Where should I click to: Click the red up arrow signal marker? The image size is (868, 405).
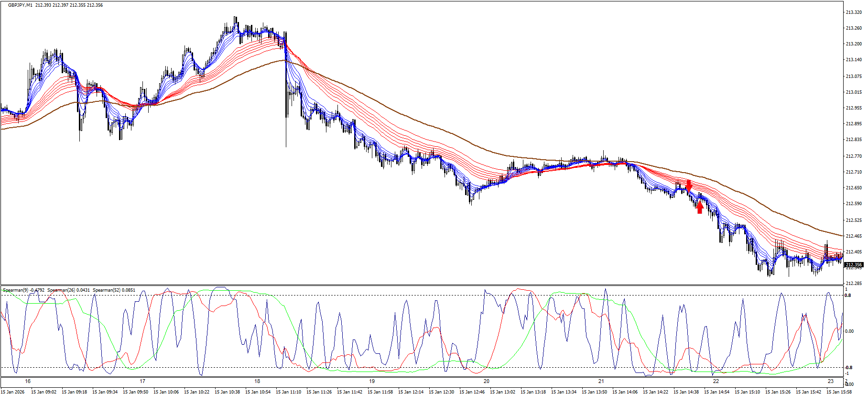click(x=700, y=207)
